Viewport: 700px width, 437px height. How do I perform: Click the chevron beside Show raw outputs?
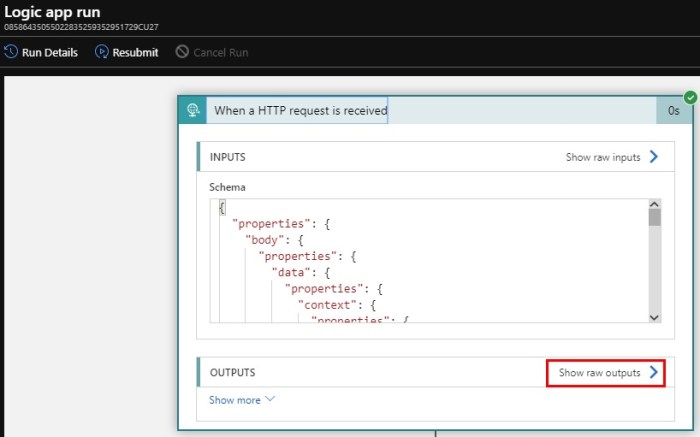pos(653,372)
